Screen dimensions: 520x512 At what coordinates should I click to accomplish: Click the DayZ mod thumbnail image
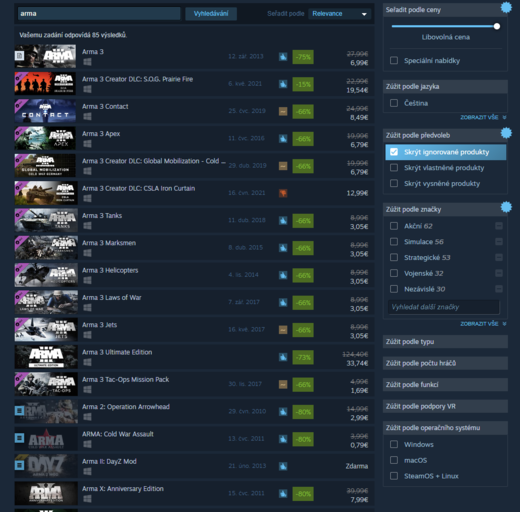click(45, 466)
